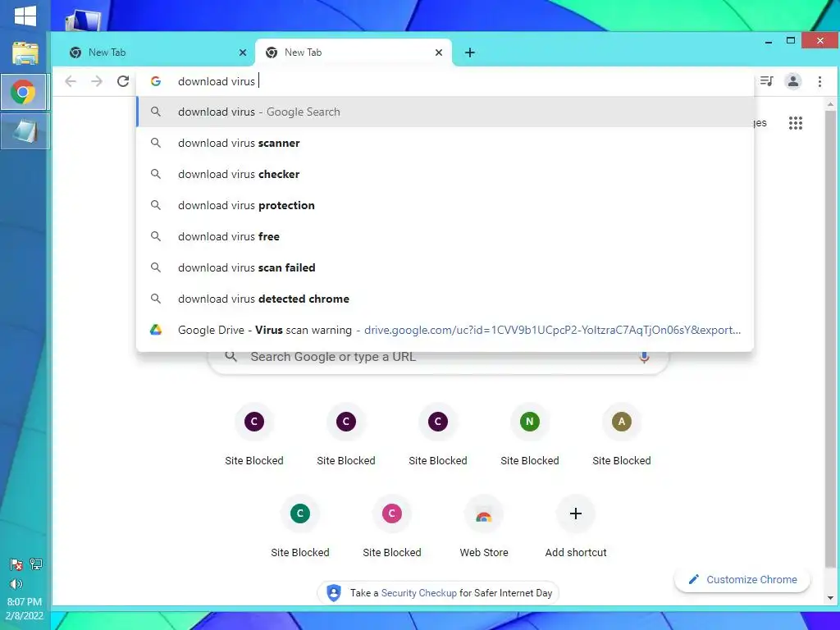Select the second New Tab
Image resolution: width=840 pixels, height=630 pixels.
tap(354, 52)
